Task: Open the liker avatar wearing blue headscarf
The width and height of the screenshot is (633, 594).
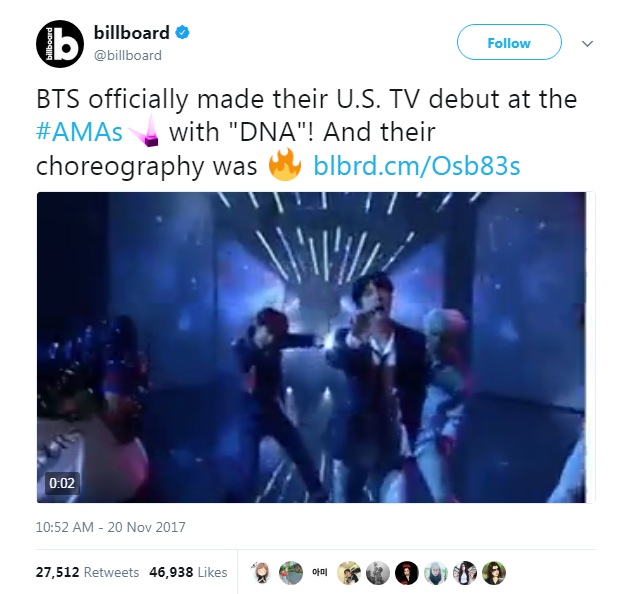Action: pyautogui.click(x=436, y=572)
